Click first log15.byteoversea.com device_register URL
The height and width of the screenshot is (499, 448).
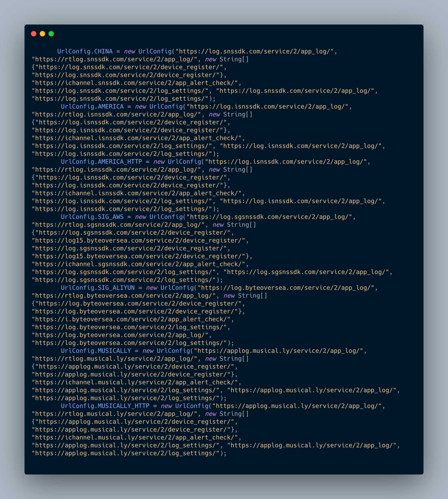(x=138, y=241)
